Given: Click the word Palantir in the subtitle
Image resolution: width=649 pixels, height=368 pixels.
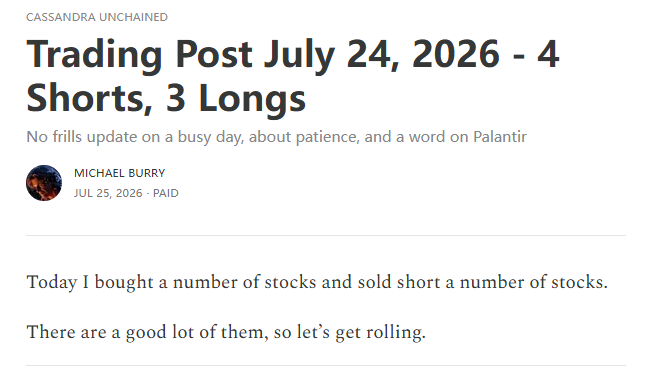Looking at the screenshot, I should coord(500,137).
